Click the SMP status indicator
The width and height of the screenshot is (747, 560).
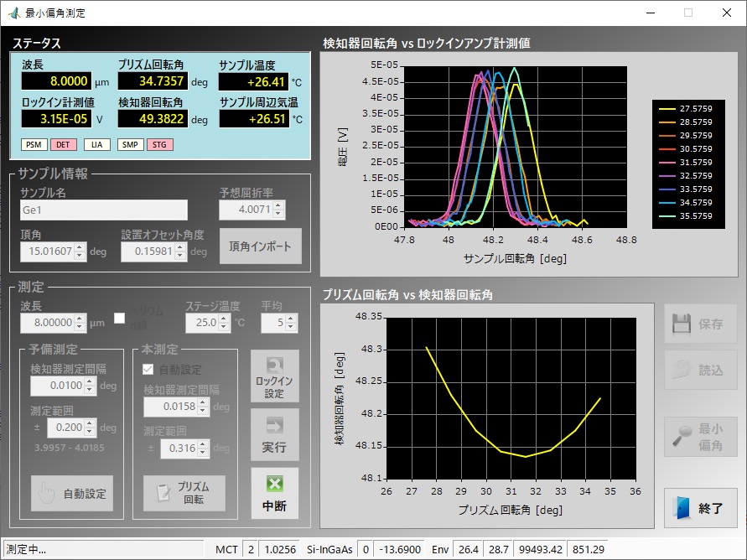(x=130, y=145)
